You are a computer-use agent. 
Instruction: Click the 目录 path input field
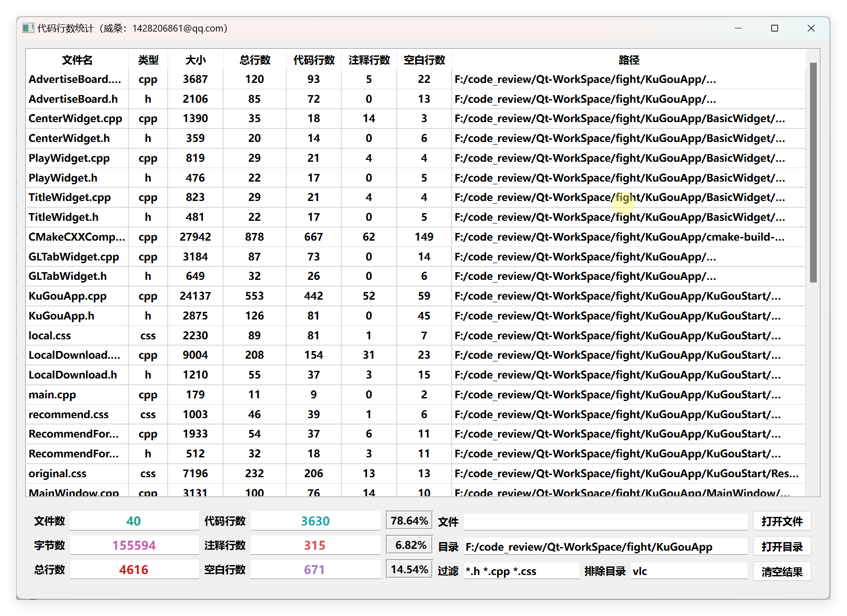(605, 547)
